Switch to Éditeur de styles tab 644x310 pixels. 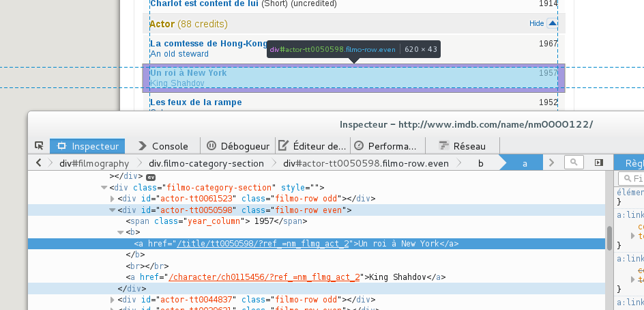coord(312,146)
